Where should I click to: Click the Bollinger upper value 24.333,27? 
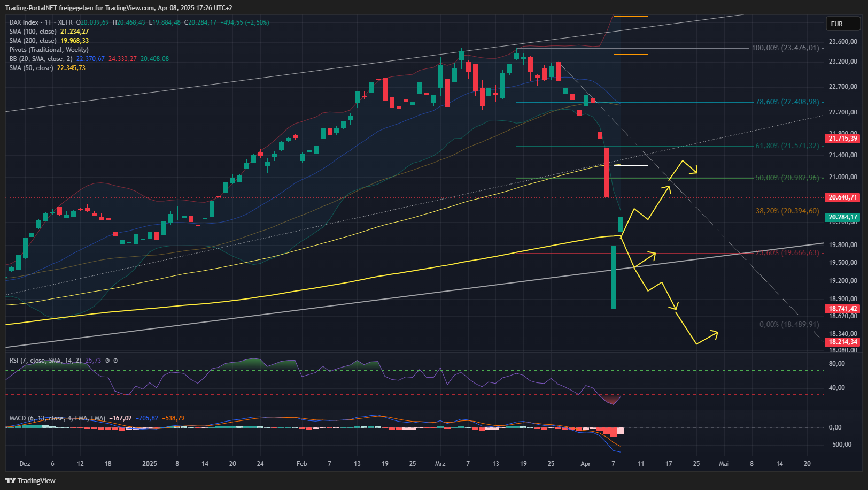coord(122,59)
